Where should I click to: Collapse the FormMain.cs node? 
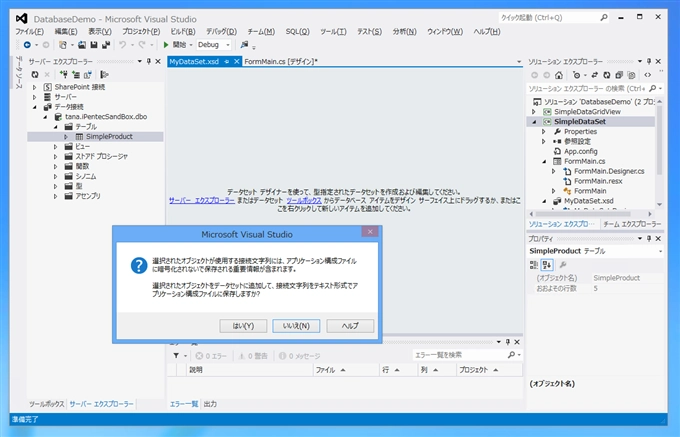coord(544,161)
